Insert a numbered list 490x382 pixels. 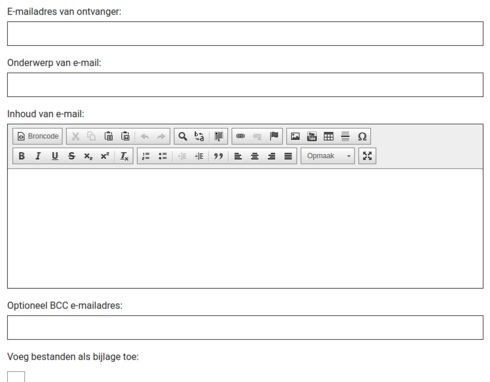(x=146, y=156)
